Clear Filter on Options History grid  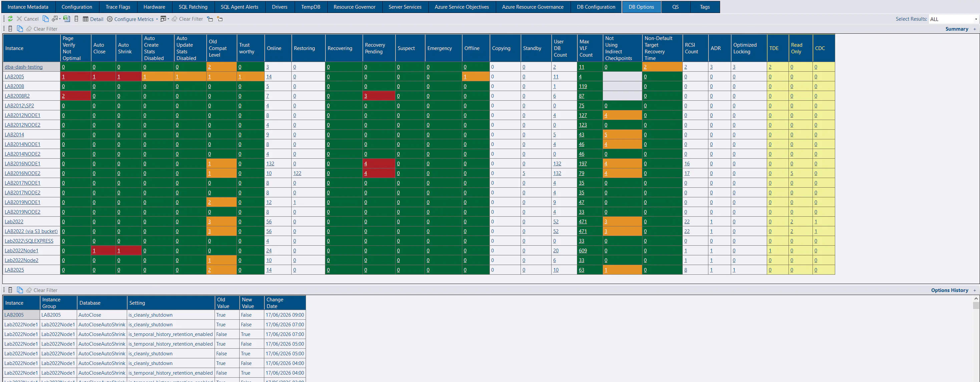[x=42, y=290]
